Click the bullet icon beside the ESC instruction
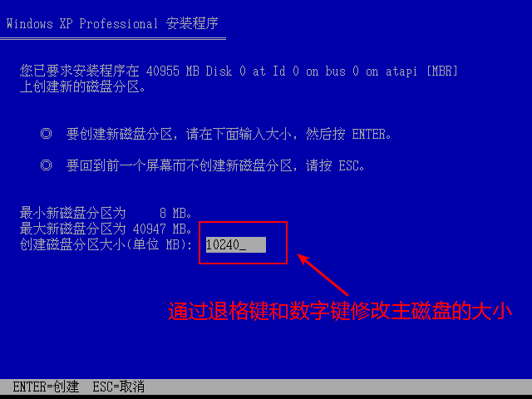 click(47, 165)
